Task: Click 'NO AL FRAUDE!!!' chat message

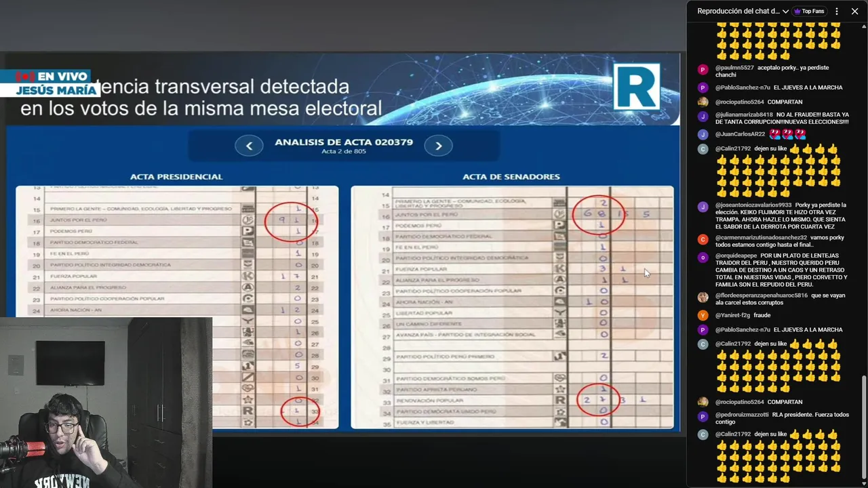Action: [782, 119]
